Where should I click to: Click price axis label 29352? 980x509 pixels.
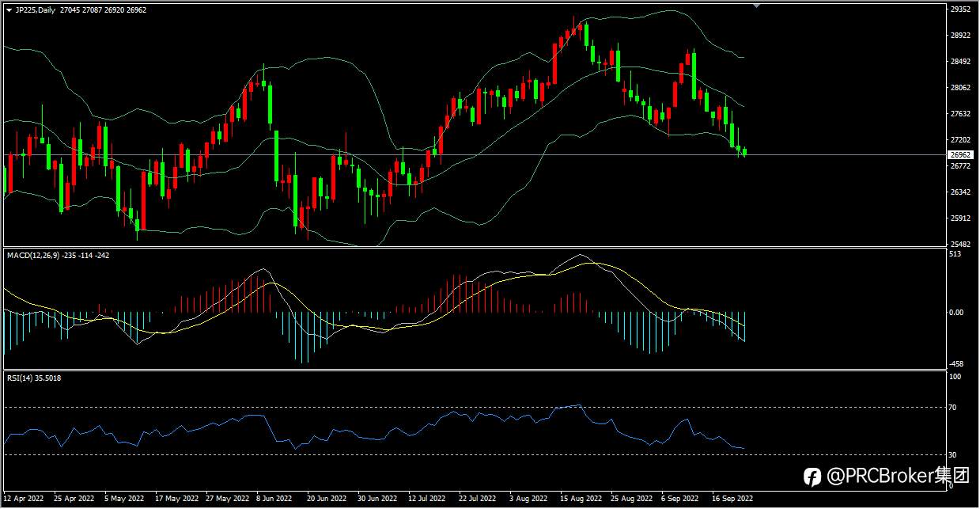[959, 9]
